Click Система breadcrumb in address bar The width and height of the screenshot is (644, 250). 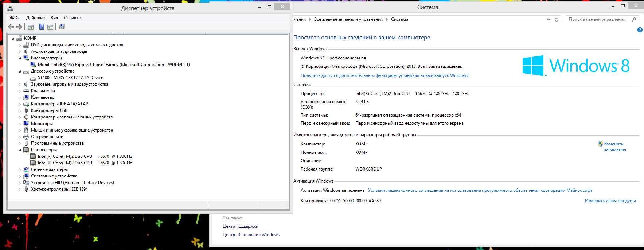click(399, 19)
